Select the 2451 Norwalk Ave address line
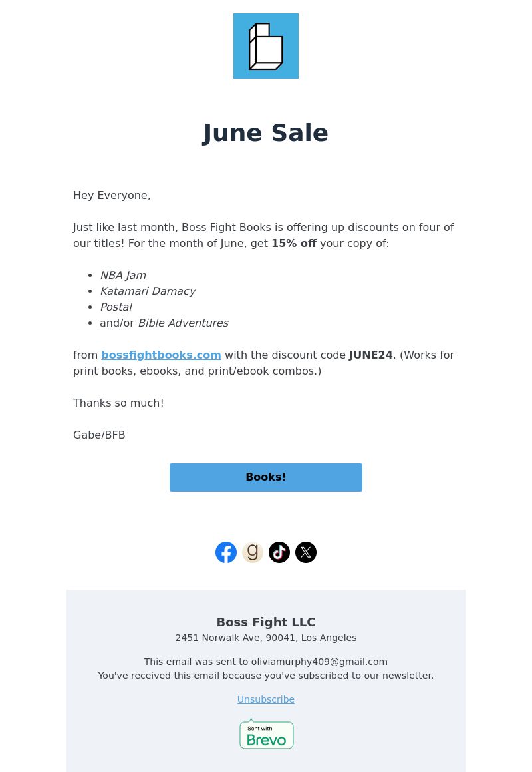 (266, 638)
